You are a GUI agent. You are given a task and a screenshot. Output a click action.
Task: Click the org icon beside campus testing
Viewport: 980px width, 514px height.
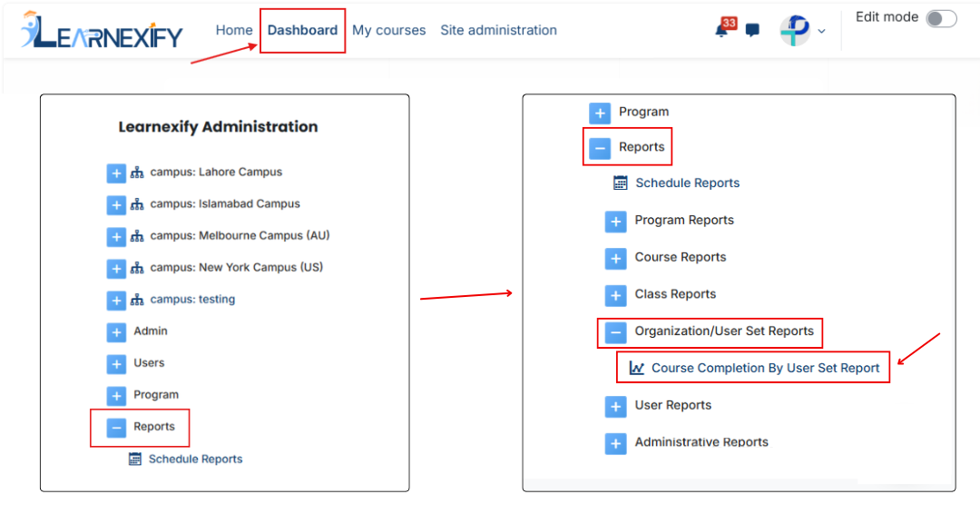(x=137, y=301)
